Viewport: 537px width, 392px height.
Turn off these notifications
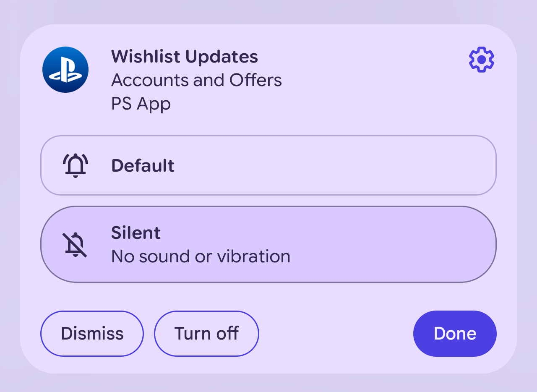206,334
